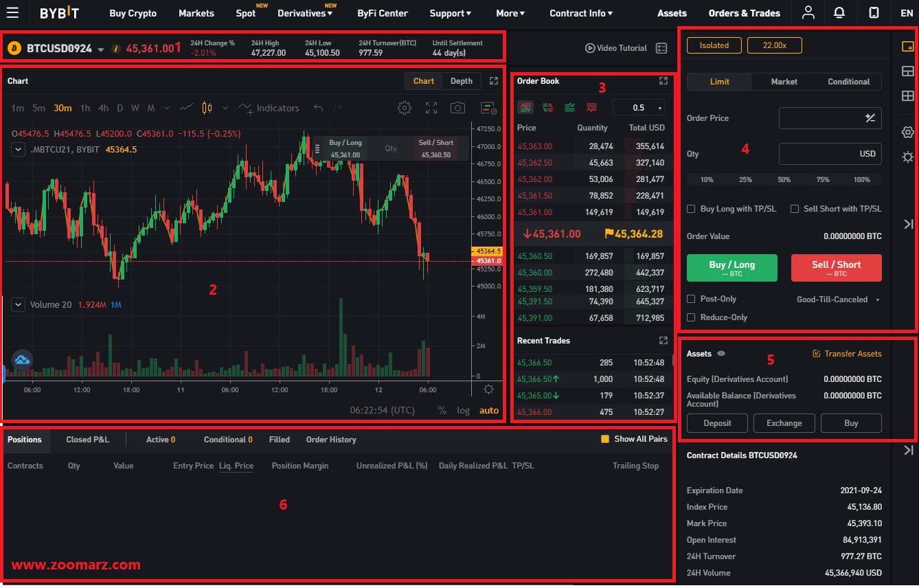919x588 pixels.
Task: Switch to the Market order tab
Action: (x=784, y=81)
